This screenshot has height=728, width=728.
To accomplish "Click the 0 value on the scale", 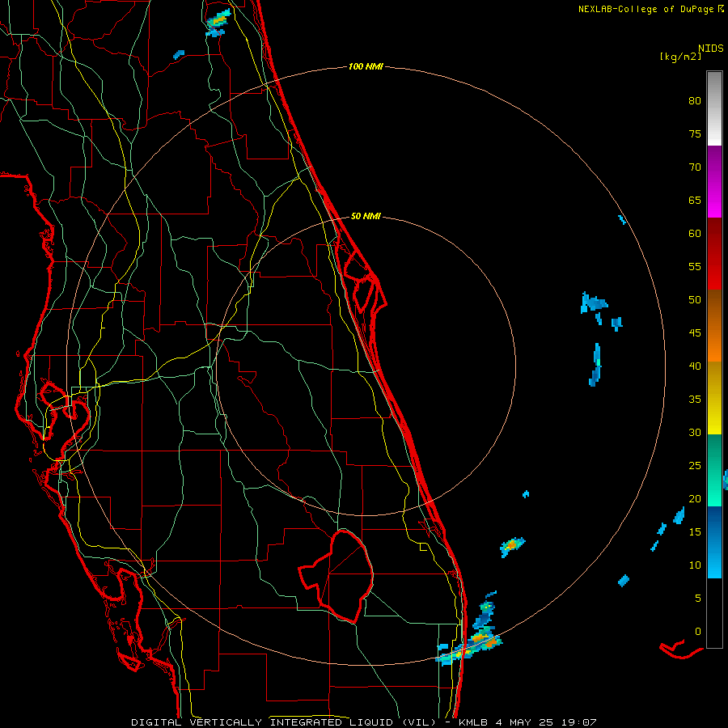I will [x=698, y=632].
